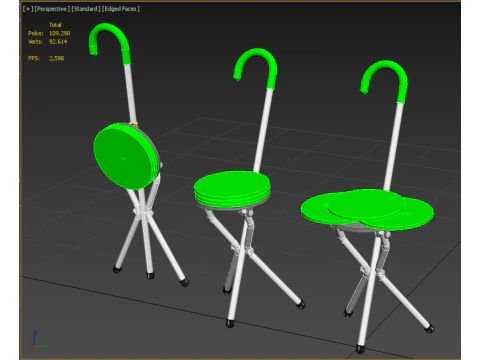The image size is (480, 360).
Task: Click the world axis tripod gizmo
Action: (39, 340)
